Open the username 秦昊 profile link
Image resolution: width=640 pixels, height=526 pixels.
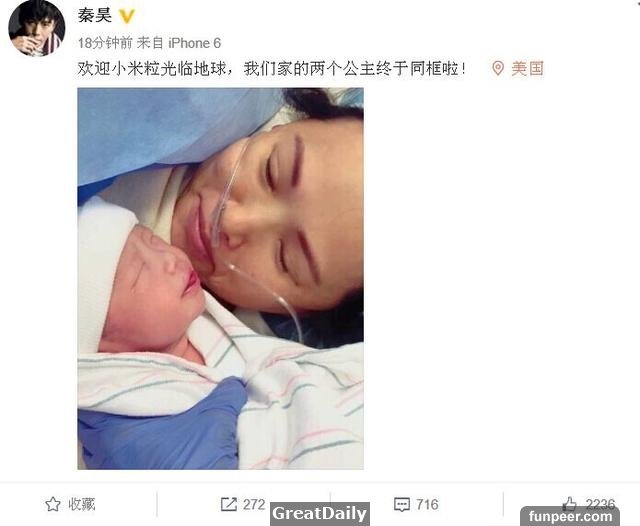tap(95, 16)
